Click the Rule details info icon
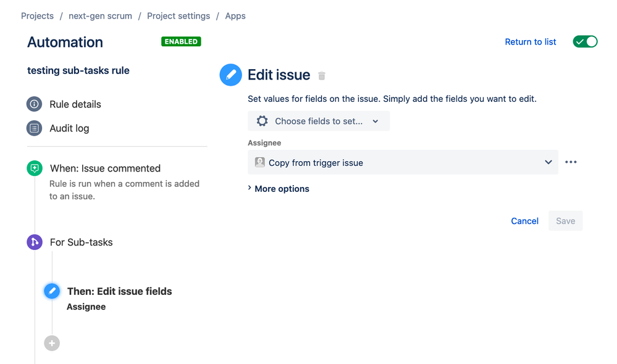The height and width of the screenshot is (364, 617). tap(34, 104)
